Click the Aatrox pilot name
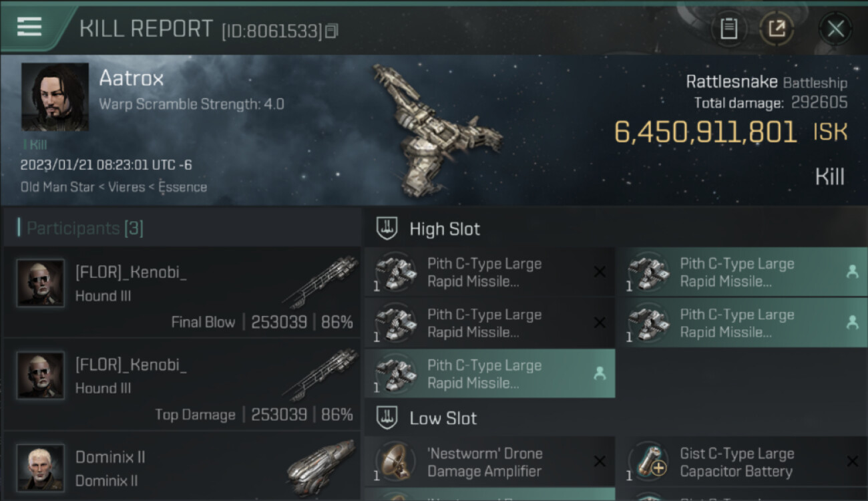 [x=132, y=79]
